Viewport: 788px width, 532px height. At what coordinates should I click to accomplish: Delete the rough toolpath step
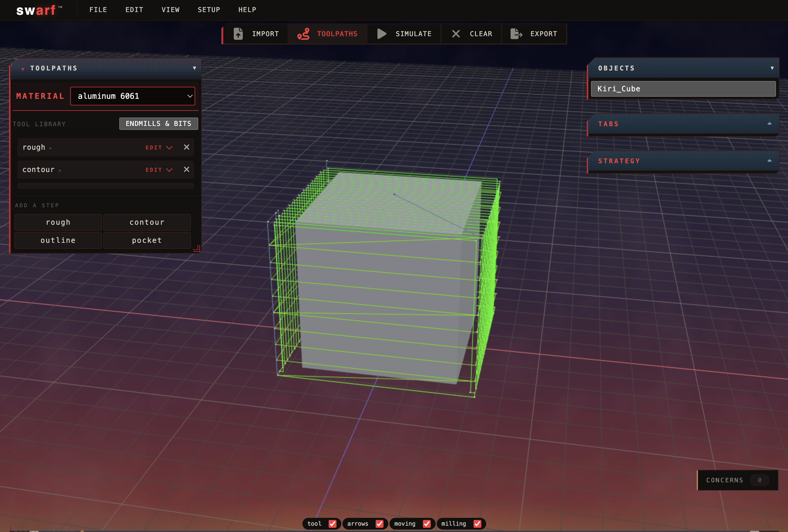pos(186,147)
